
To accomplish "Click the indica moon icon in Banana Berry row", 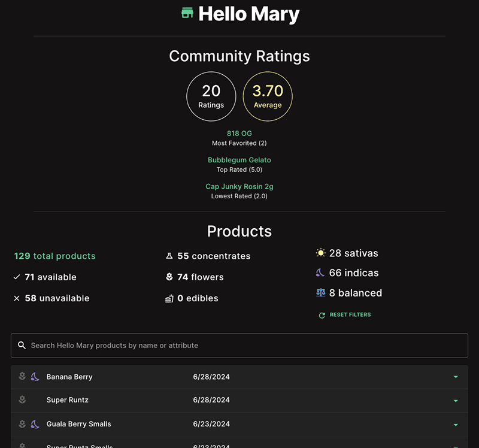I will (35, 377).
